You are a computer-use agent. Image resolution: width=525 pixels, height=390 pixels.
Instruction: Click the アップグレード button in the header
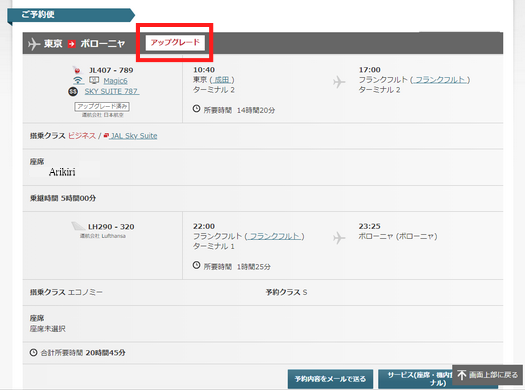(175, 43)
